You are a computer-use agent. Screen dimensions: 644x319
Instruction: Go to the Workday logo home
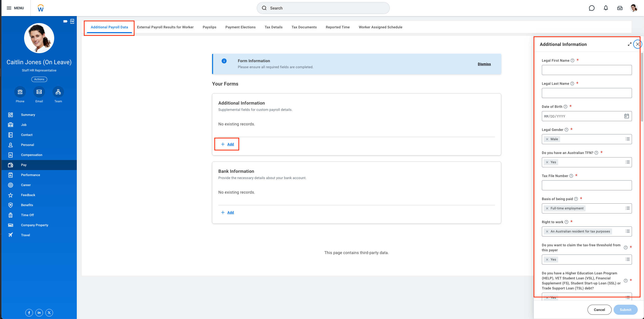click(x=40, y=8)
